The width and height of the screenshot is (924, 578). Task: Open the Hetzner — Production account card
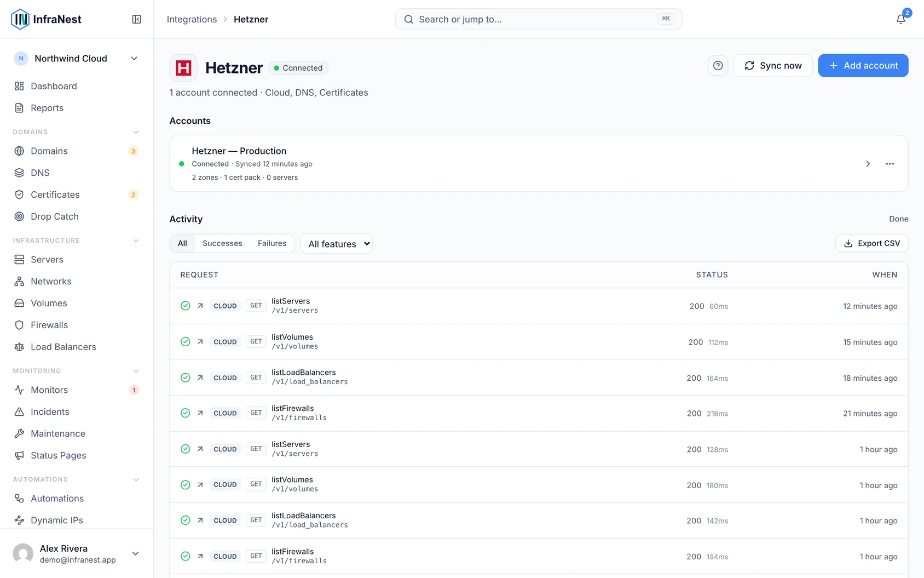point(539,163)
